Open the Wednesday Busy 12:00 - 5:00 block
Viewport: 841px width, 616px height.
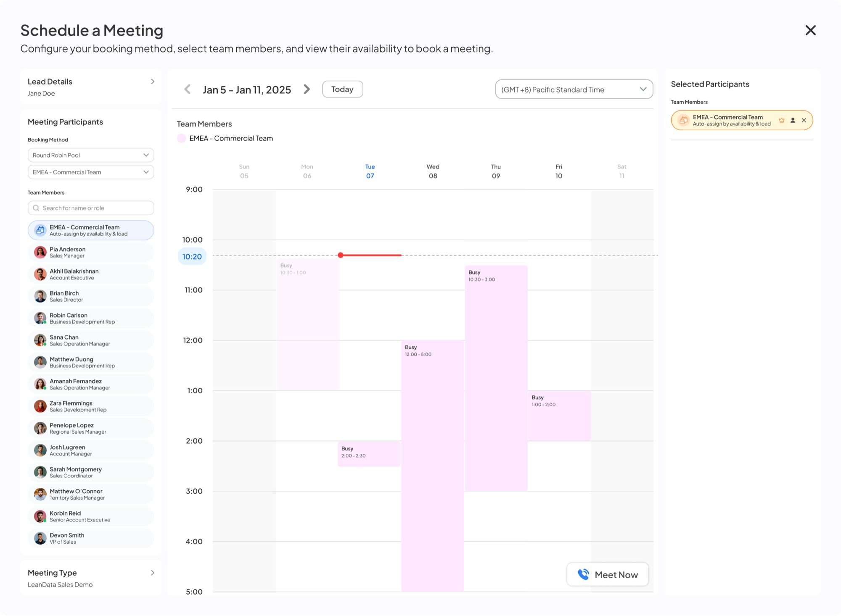click(433, 466)
